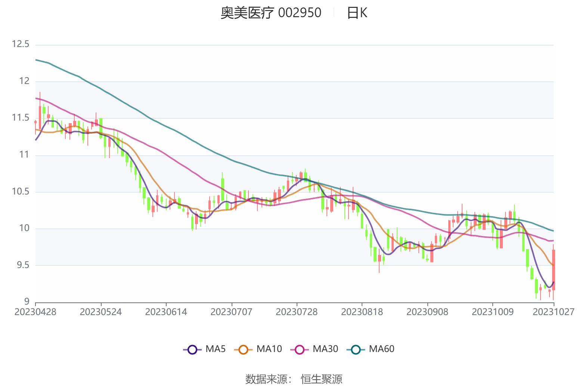Toggle the MA5 series via its text label
Image resolution: width=588 pixels, height=386 pixels.
[x=216, y=349]
